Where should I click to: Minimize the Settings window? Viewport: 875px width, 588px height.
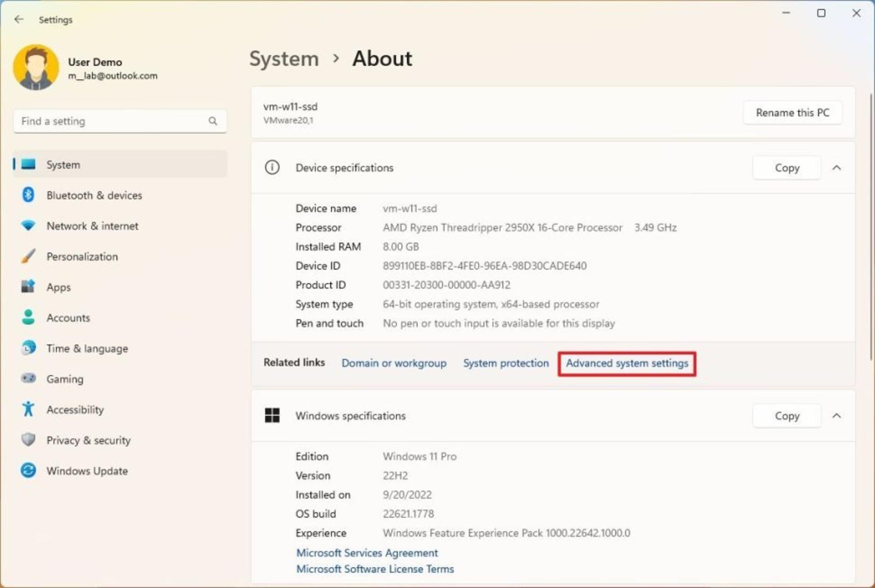(786, 13)
